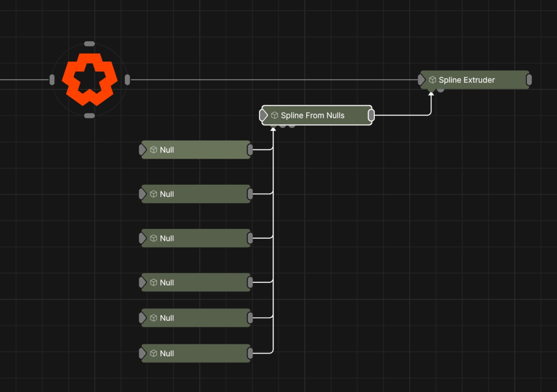Viewport: 557px width, 392px height.
Task: Select the third Null node from top
Action: pos(196,238)
